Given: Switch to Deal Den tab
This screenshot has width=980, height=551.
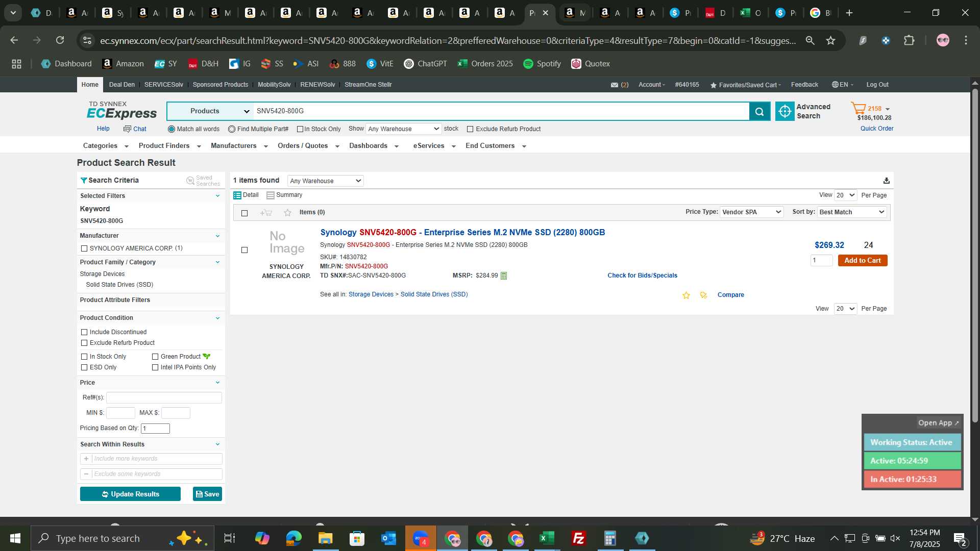Looking at the screenshot, I should 122,85.
